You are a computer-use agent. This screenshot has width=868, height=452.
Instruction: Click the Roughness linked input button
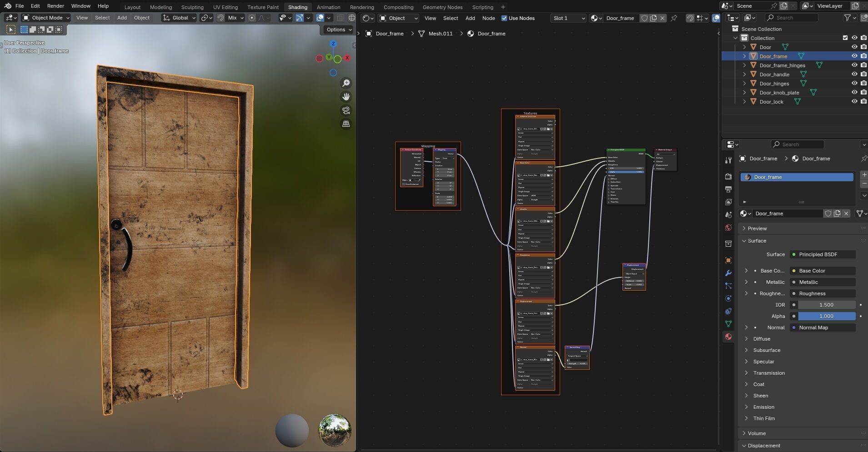pos(823,293)
